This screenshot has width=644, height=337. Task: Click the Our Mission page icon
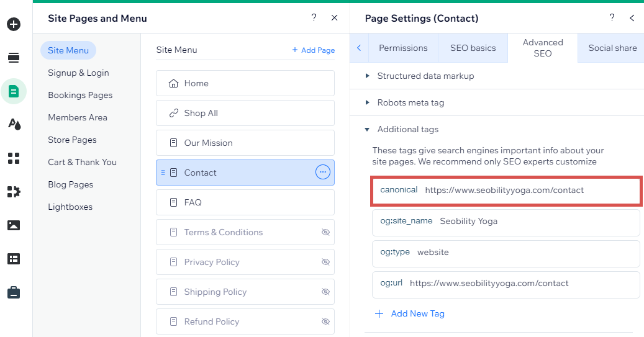[x=174, y=143]
